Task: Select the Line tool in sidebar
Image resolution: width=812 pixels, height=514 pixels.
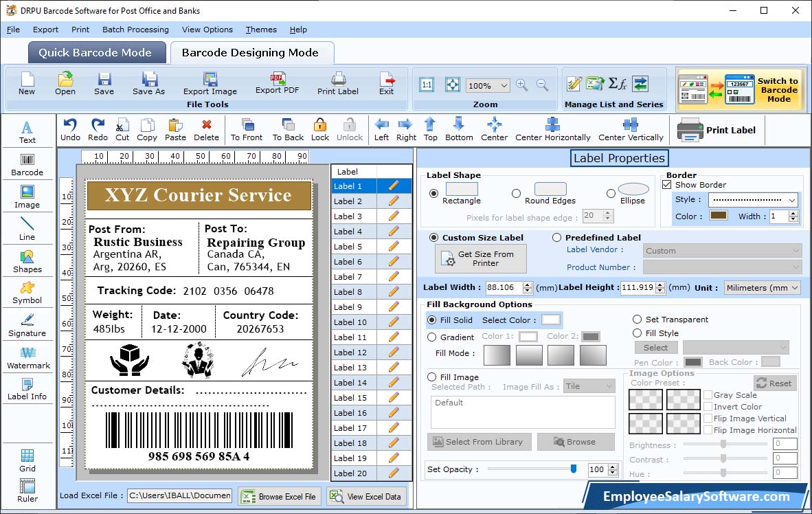Action: (x=27, y=229)
